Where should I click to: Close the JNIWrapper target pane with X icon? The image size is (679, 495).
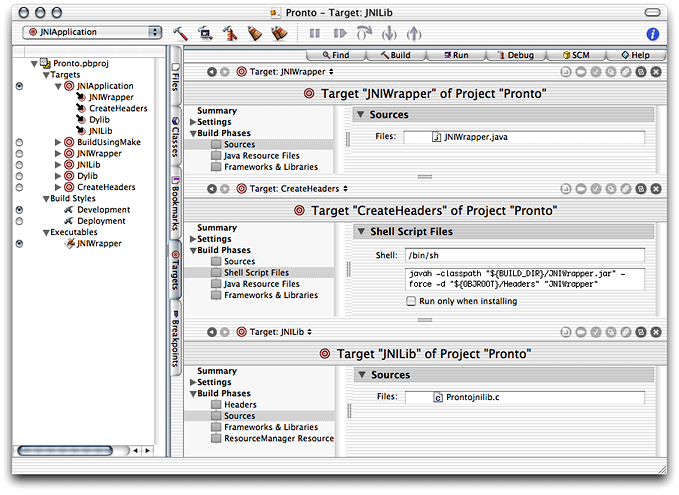(x=656, y=72)
